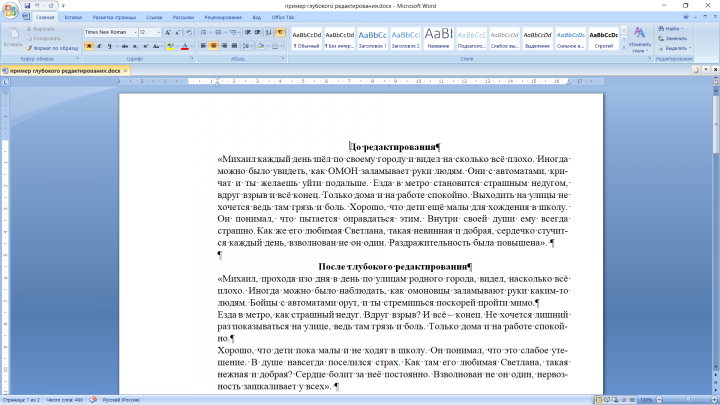Image resolution: width=720 pixels, height=405 pixels.
Task: Switch to the Рассылки tab
Action: coord(183,17)
